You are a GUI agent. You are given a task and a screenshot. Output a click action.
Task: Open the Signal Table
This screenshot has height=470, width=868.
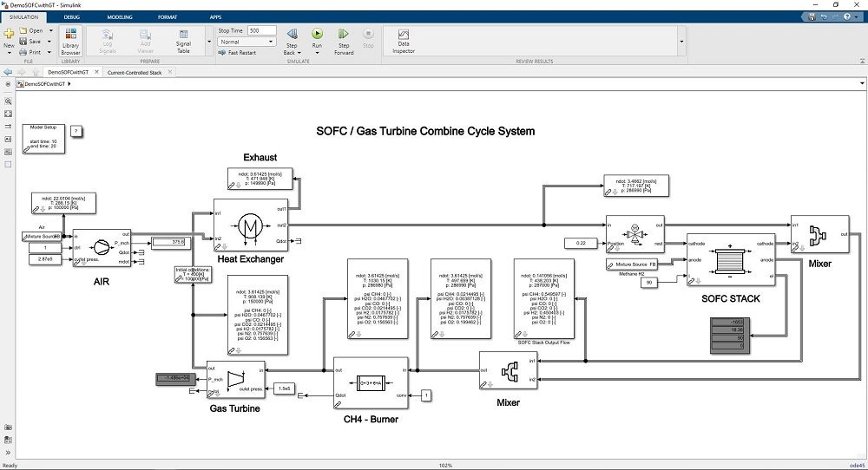pos(184,38)
